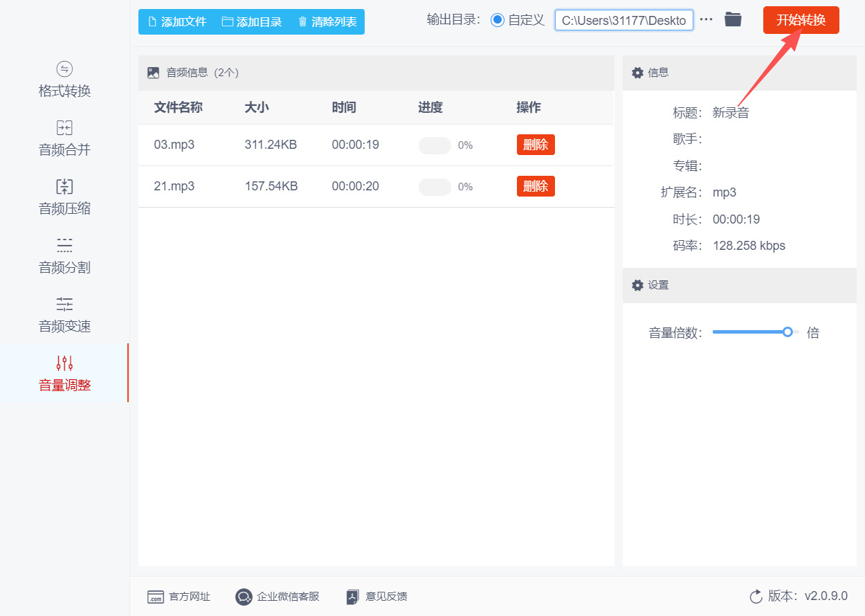Open output folder via folder icon
The image size is (865, 616).
[x=733, y=20]
